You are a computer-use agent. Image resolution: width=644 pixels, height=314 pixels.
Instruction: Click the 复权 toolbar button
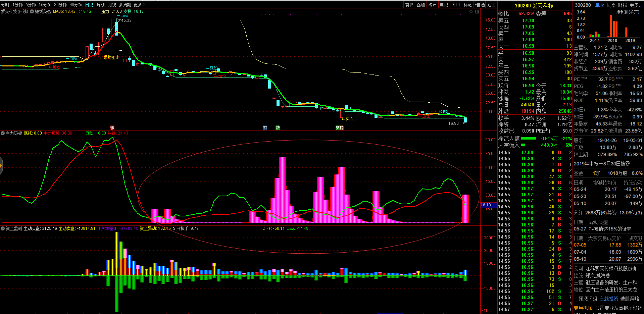coord(409,5)
